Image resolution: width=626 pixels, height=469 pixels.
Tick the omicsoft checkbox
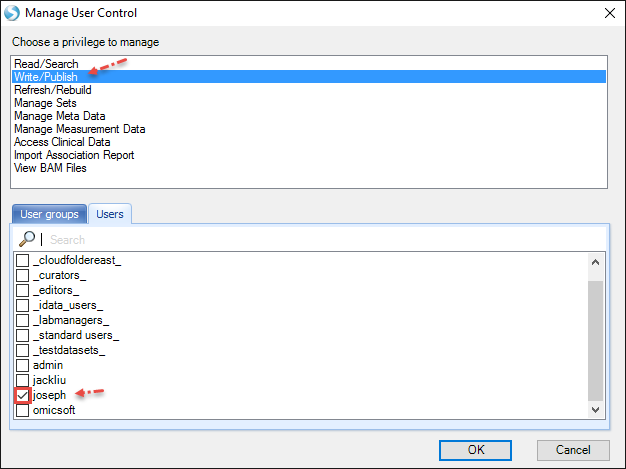click(22, 410)
